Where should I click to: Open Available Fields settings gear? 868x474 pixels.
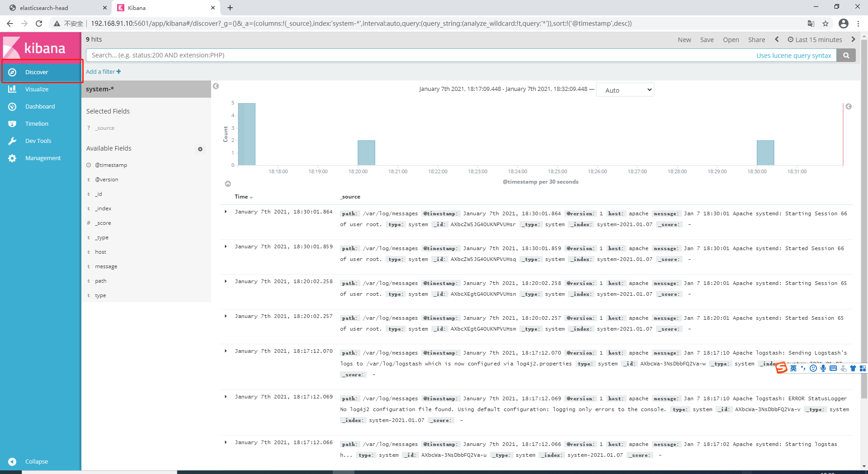pyautogui.click(x=200, y=149)
